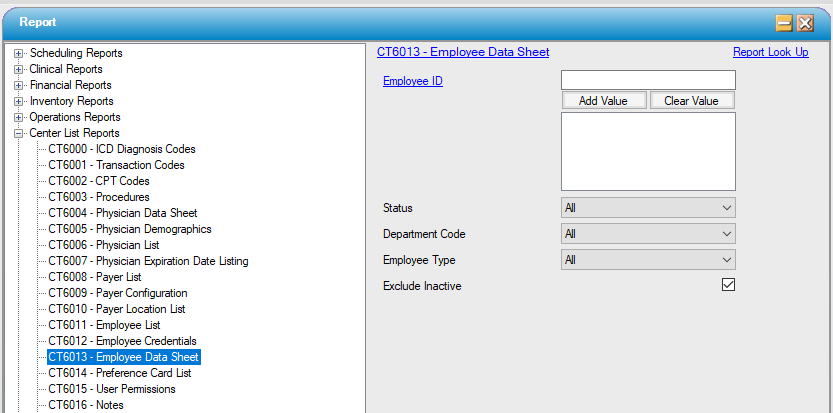Click the Add Value button
This screenshot has width=833, height=413.
[x=603, y=101]
